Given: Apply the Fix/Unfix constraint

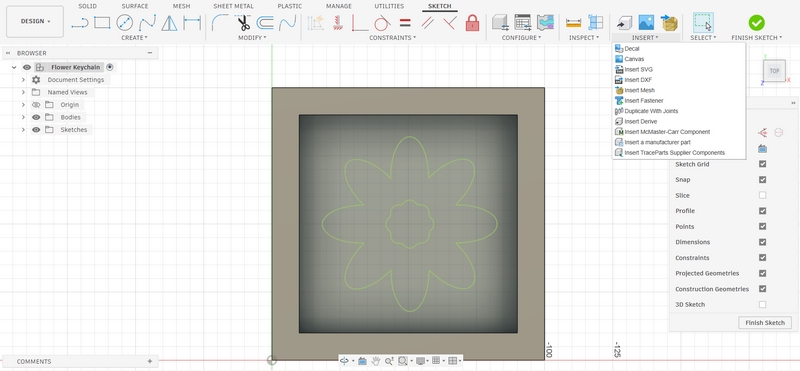Looking at the screenshot, I should pos(337,23).
